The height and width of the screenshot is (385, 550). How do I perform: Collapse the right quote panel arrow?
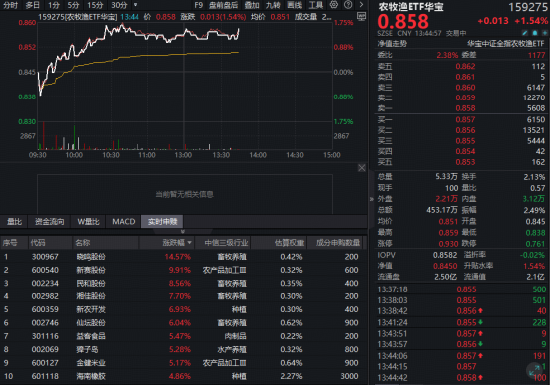(x=371, y=199)
